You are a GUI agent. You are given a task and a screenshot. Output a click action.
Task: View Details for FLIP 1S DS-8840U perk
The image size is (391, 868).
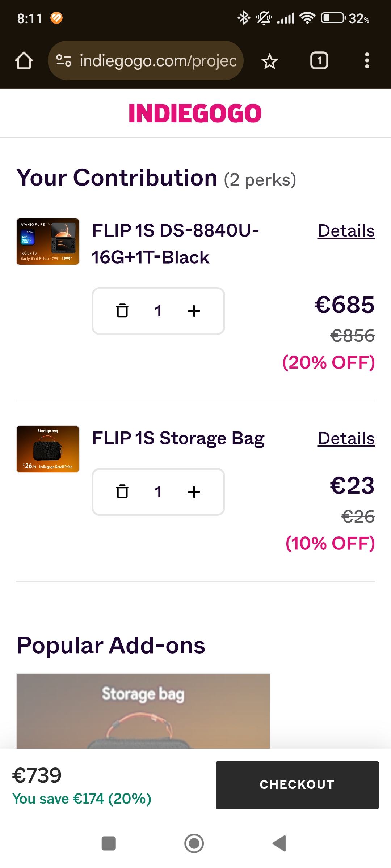[346, 231]
